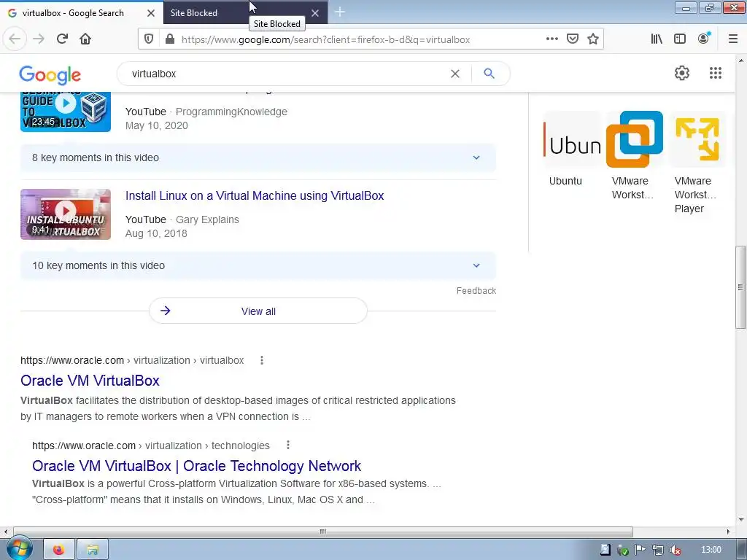Click into the Google search field
This screenshot has height=560, width=747.
coord(286,74)
